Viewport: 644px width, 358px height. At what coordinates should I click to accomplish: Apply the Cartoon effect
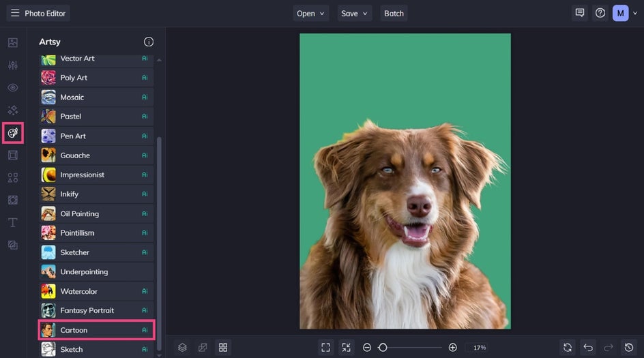96,330
